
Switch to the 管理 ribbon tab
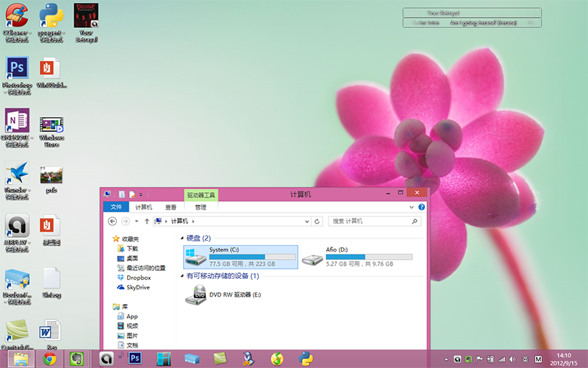[201, 208]
